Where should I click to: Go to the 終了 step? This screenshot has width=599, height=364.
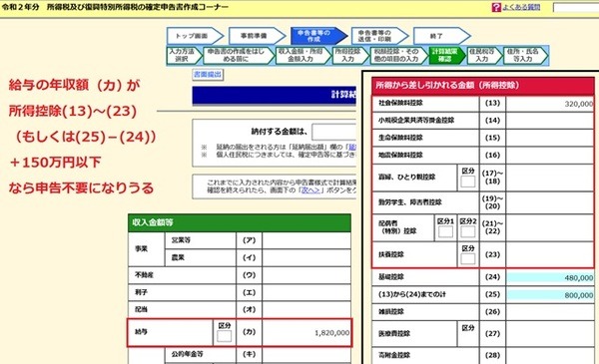tap(441, 36)
